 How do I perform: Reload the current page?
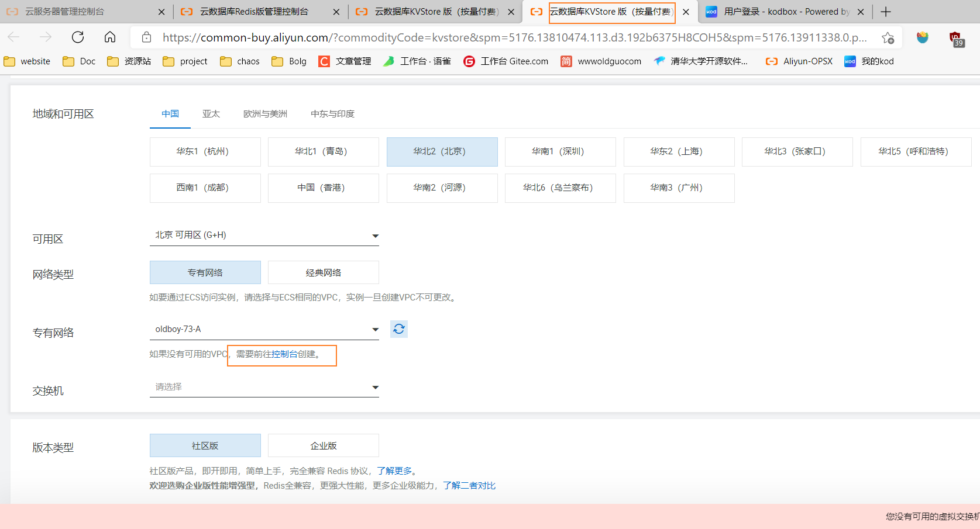[78, 37]
